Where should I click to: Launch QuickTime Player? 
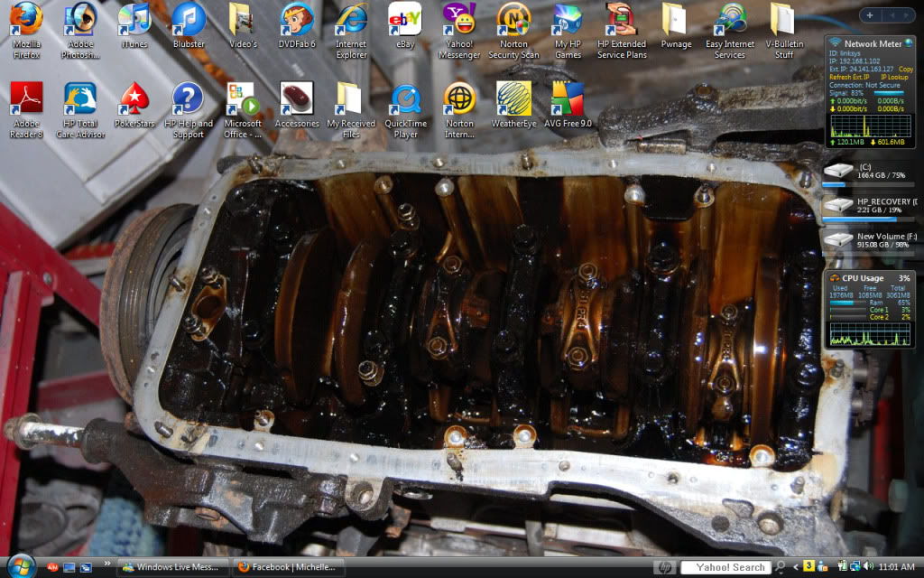[x=404, y=101]
